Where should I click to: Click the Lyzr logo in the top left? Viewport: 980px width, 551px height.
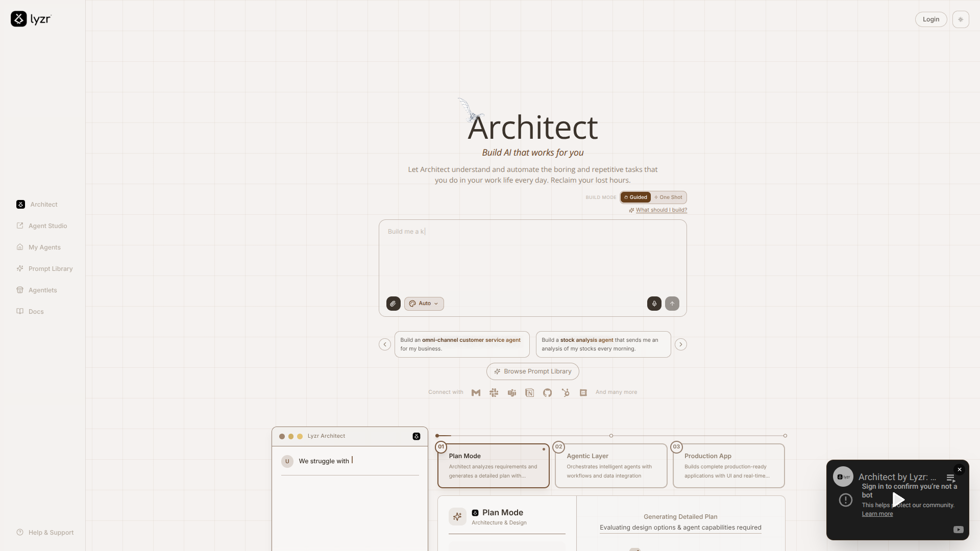click(x=31, y=19)
